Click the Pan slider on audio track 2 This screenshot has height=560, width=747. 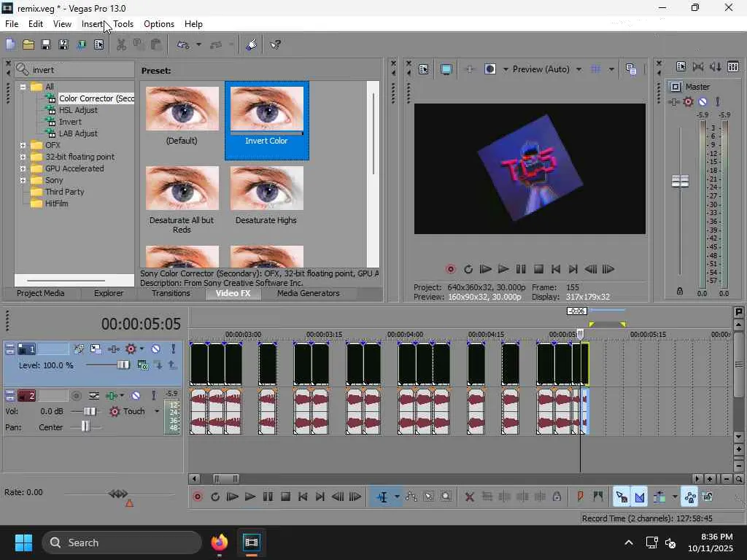click(85, 427)
